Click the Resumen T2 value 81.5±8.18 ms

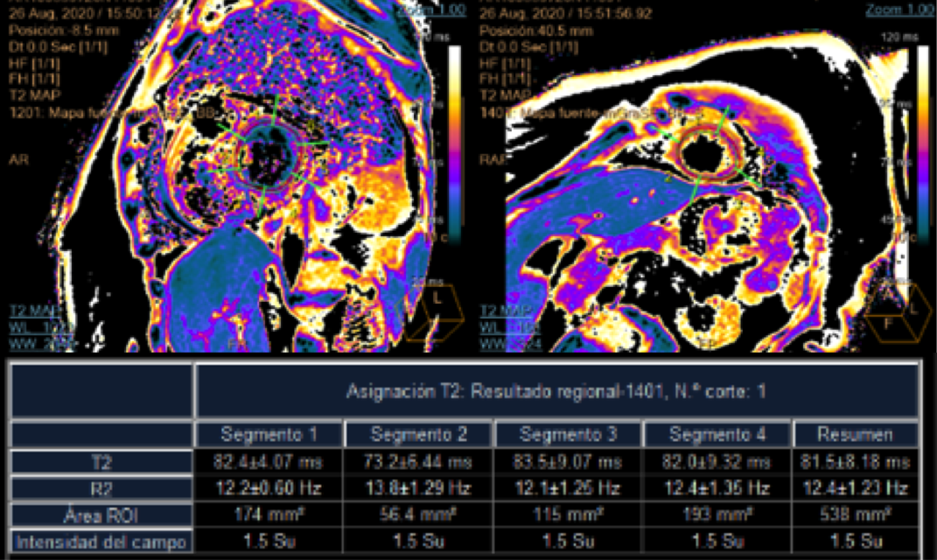click(x=856, y=461)
